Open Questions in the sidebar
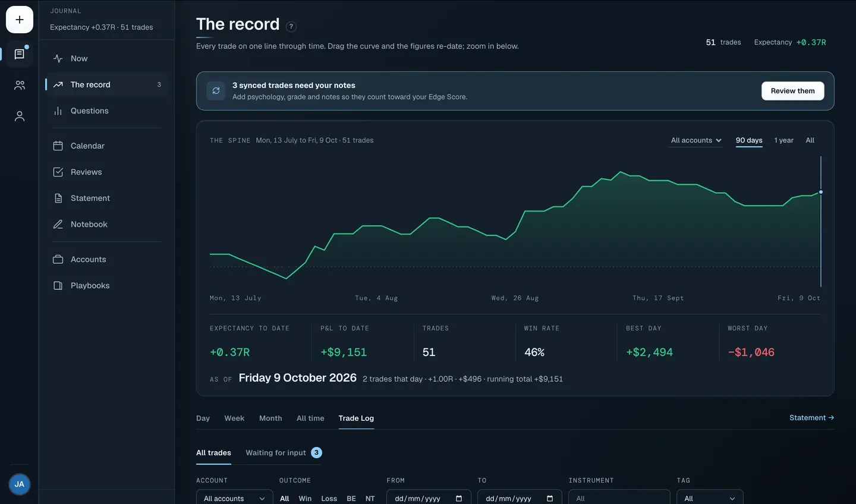Viewport: 856px width, 504px height. (106, 111)
